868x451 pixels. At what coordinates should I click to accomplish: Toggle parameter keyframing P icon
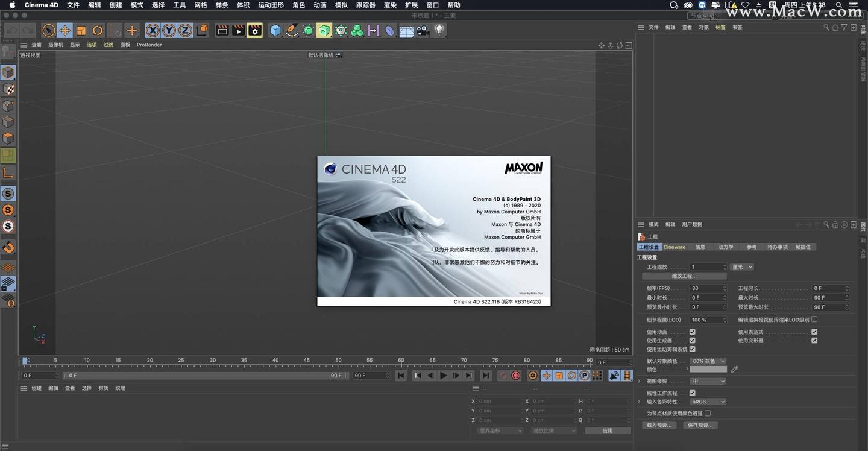point(584,376)
